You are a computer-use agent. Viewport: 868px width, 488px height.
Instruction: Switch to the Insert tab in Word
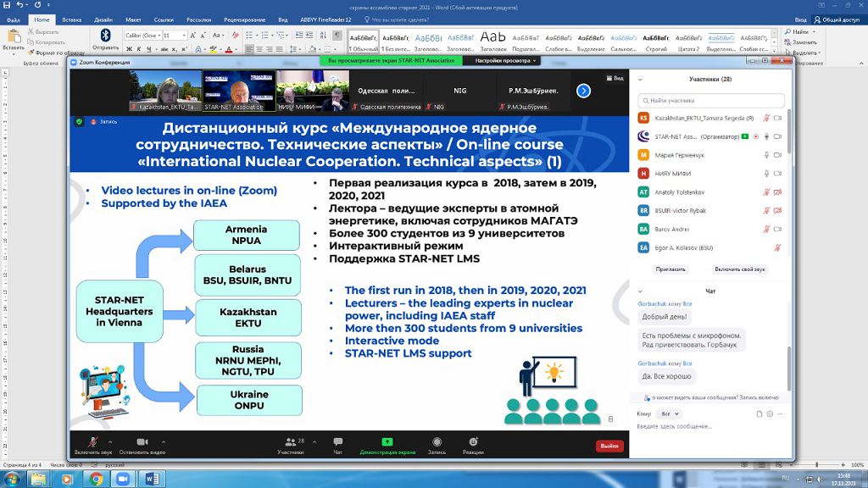click(x=72, y=20)
